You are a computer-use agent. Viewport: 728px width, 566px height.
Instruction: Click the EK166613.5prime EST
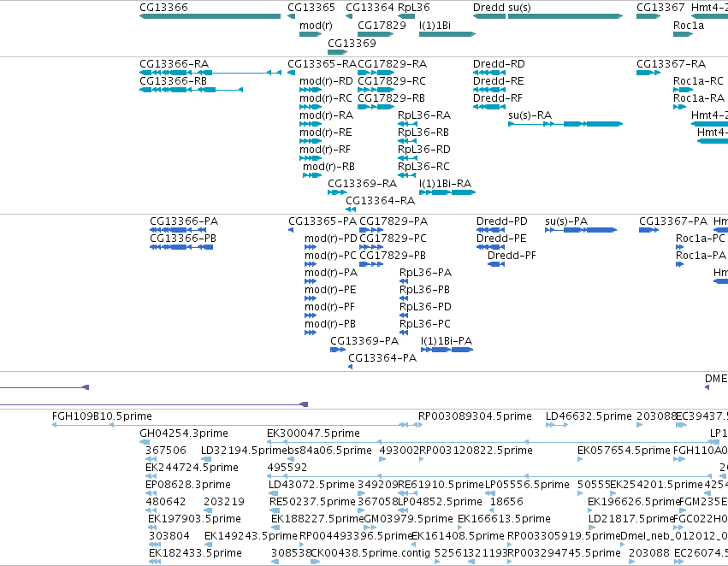tap(460, 528)
